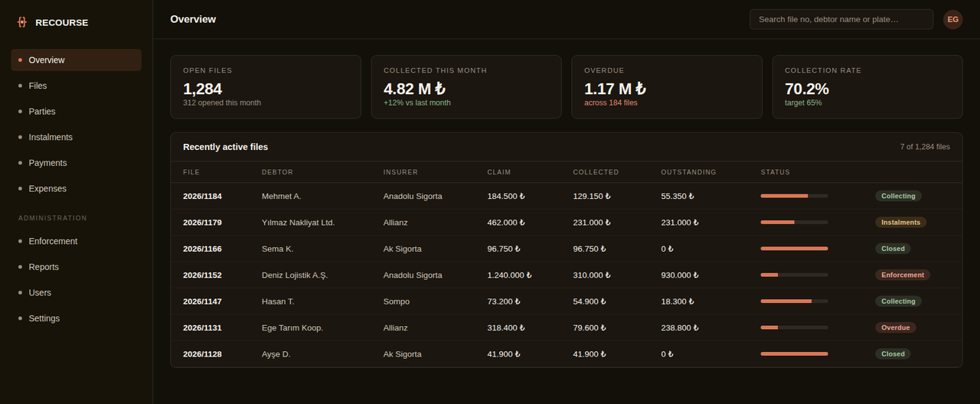
Task: Click the Closed badge for Ayşe D.
Action: click(893, 354)
